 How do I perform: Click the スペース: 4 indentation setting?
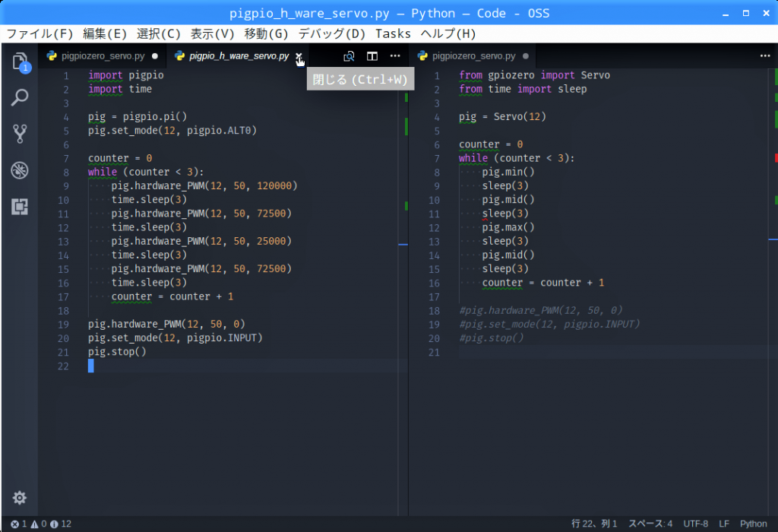[x=648, y=524]
